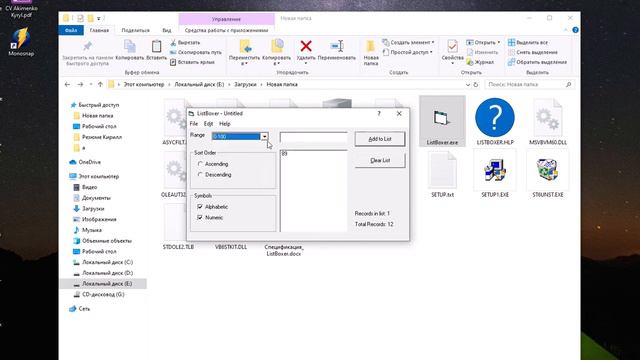
Task: Select the Descending sort order radio button
Action: (200, 174)
